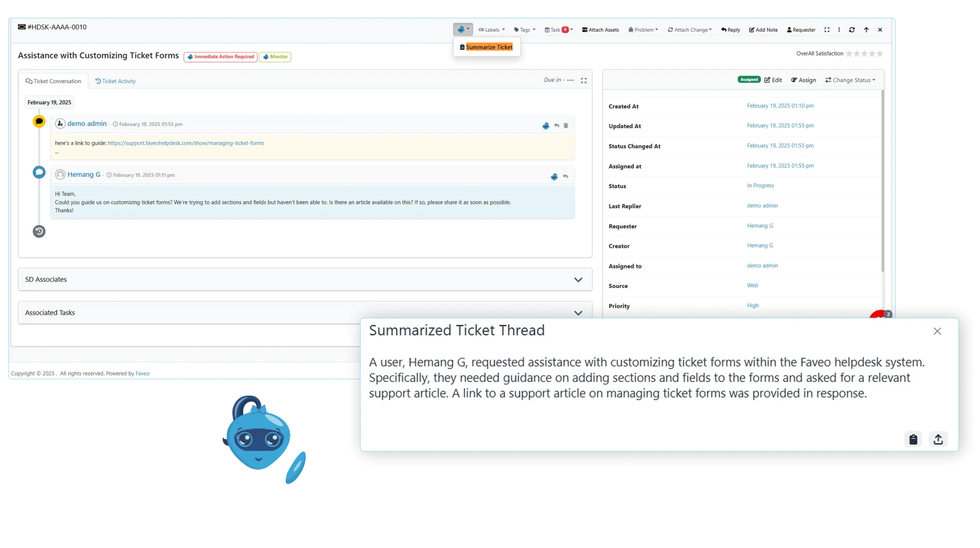
Task: Rate the fifth Overall Satisfaction star
Action: [880, 54]
